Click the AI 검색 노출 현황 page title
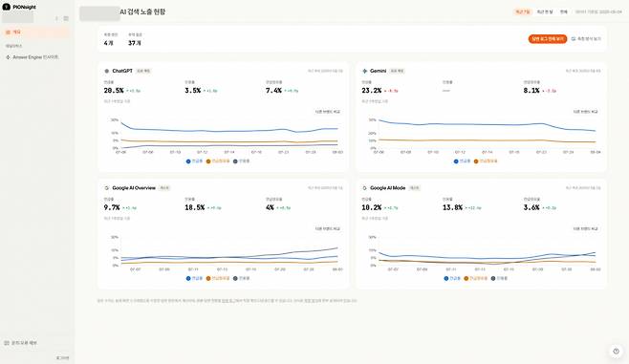629x364 pixels. (142, 12)
